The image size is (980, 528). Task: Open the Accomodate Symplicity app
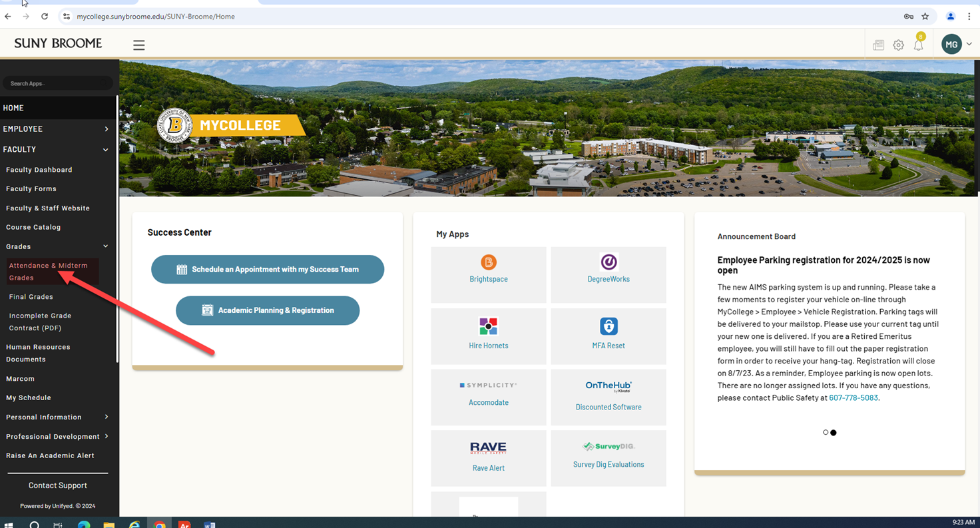pyautogui.click(x=488, y=393)
